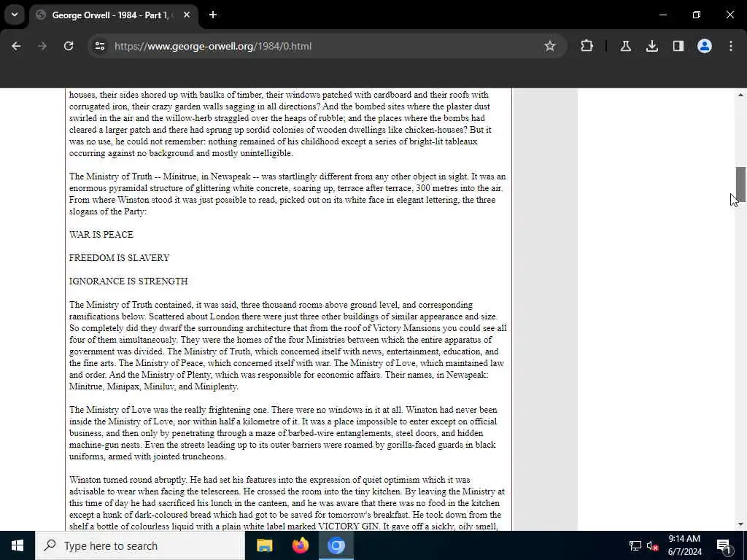
Task: Click the address bar URL field
Action: [327, 46]
